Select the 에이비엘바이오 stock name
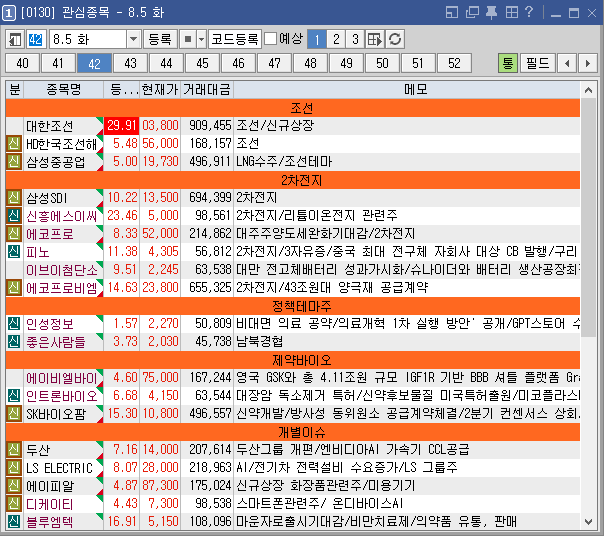 click(62, 378)
